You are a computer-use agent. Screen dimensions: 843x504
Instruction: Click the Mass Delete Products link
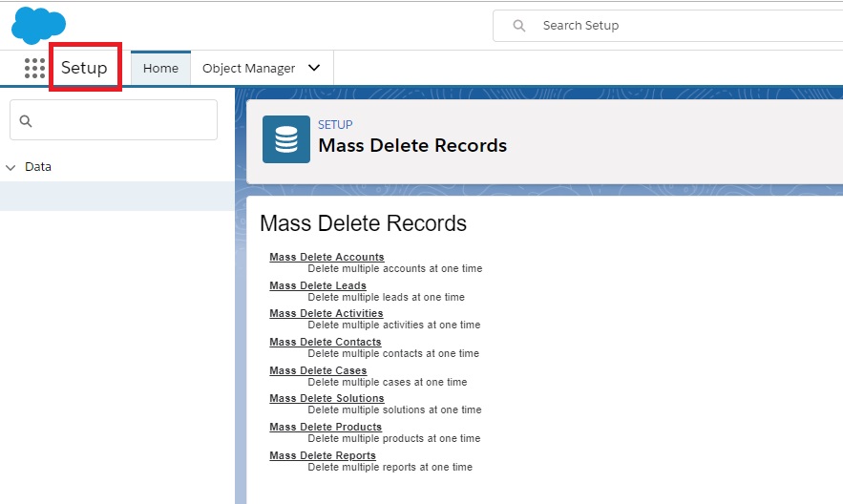pyautogui.click(x=325, y=427)
